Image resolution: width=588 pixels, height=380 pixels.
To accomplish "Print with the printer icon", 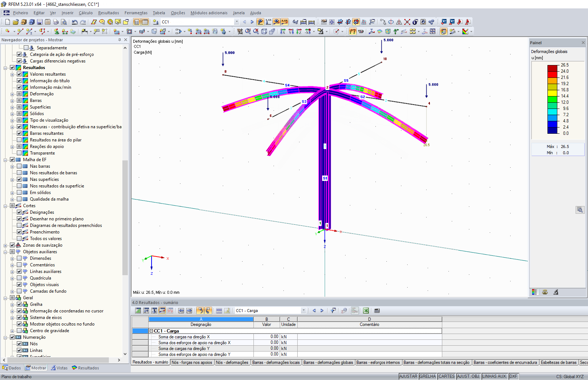I will tap(56, 22).
